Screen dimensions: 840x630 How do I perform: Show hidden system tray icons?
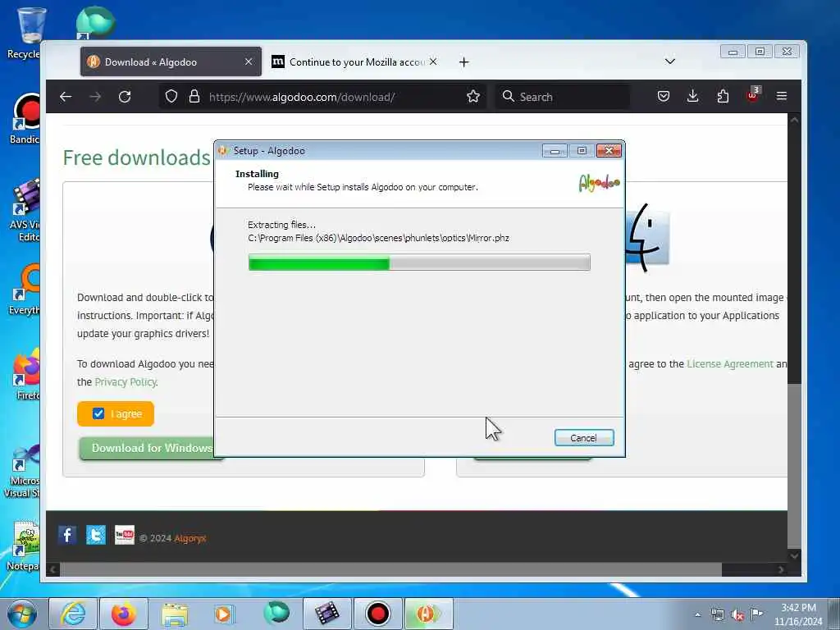pos(697,614)
